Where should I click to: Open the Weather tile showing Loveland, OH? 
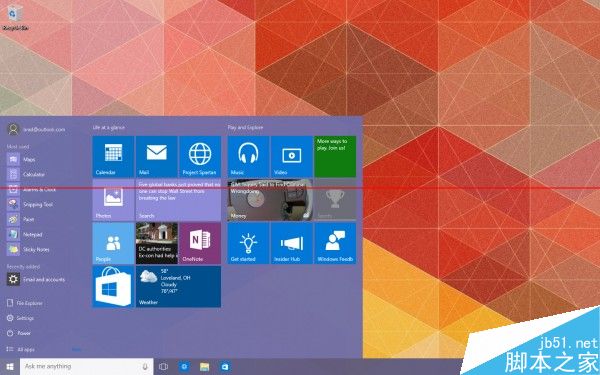tap(178, 287)
